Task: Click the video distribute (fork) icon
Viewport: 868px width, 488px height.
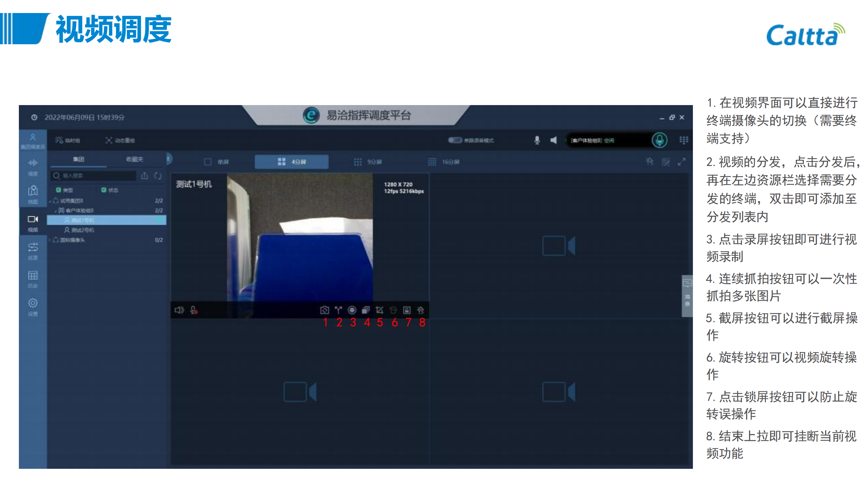Action: click(x=338, y=310)
